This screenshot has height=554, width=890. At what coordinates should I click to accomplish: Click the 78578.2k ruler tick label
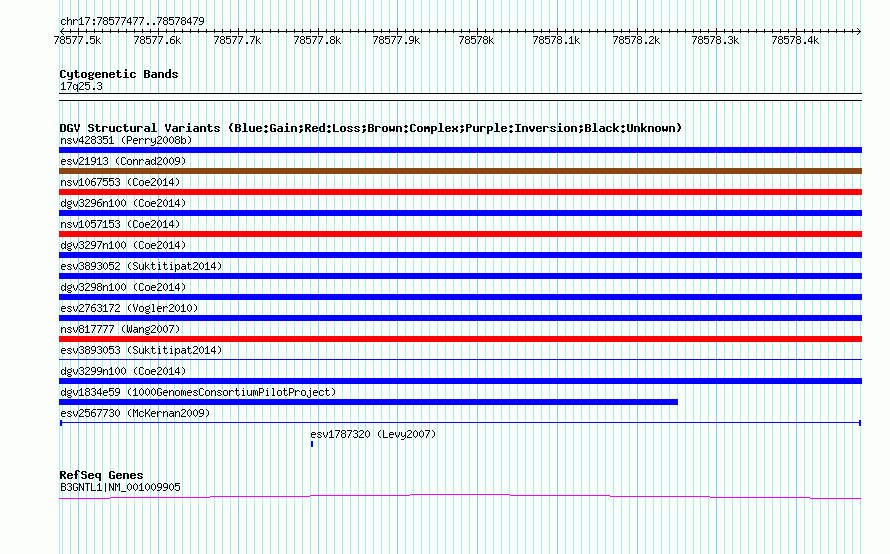[636, 40]
